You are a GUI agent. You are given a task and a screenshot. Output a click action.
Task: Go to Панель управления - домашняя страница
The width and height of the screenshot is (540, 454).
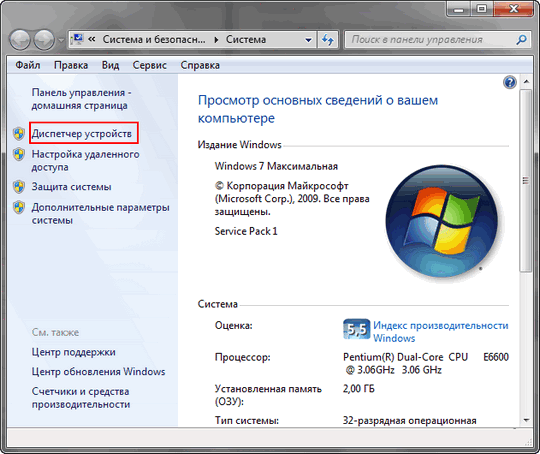tap(82, 99)
